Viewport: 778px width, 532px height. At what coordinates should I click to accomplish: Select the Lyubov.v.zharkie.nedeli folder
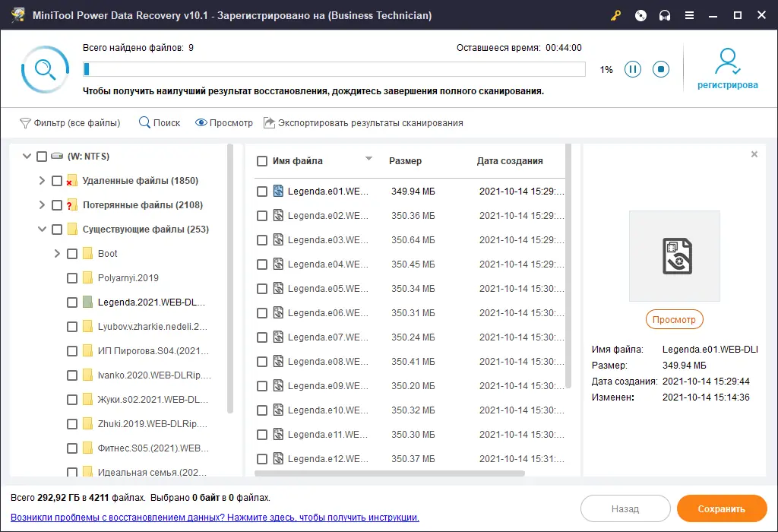(152, 327)
